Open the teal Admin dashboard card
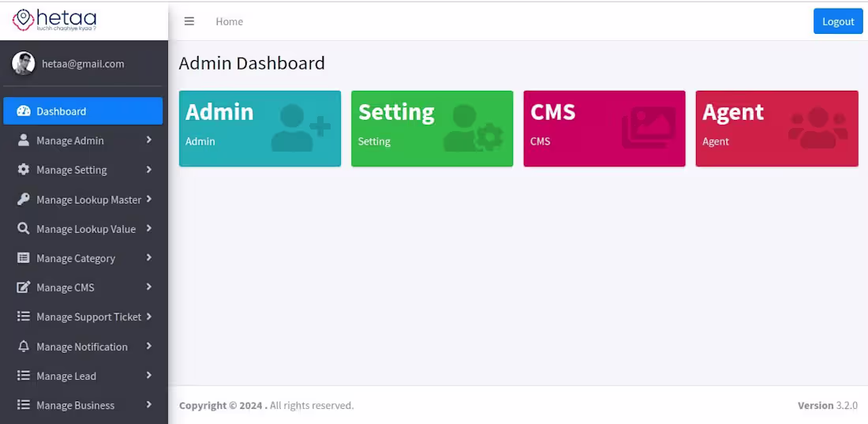 point(260,128)
